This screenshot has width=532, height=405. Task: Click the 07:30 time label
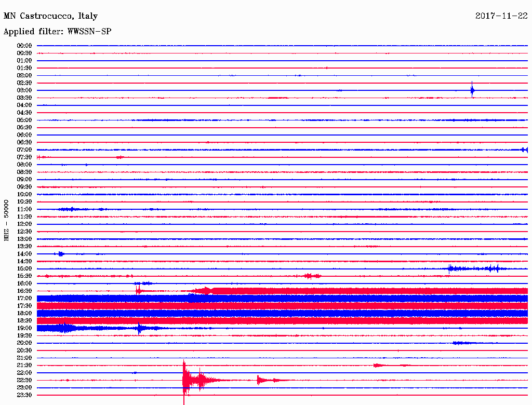pos(24,157)
